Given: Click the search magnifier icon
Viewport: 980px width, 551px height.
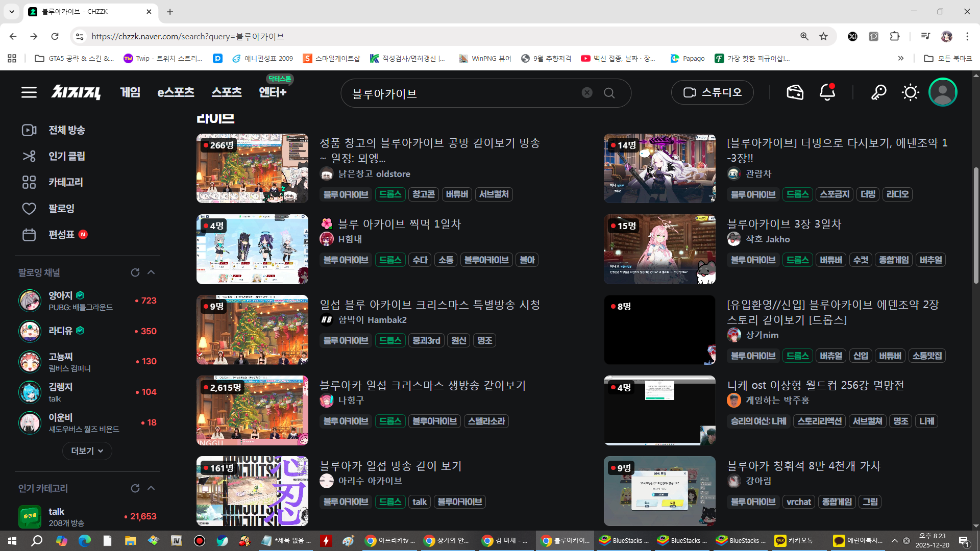Looking at the screenshot, I should 609,93.
